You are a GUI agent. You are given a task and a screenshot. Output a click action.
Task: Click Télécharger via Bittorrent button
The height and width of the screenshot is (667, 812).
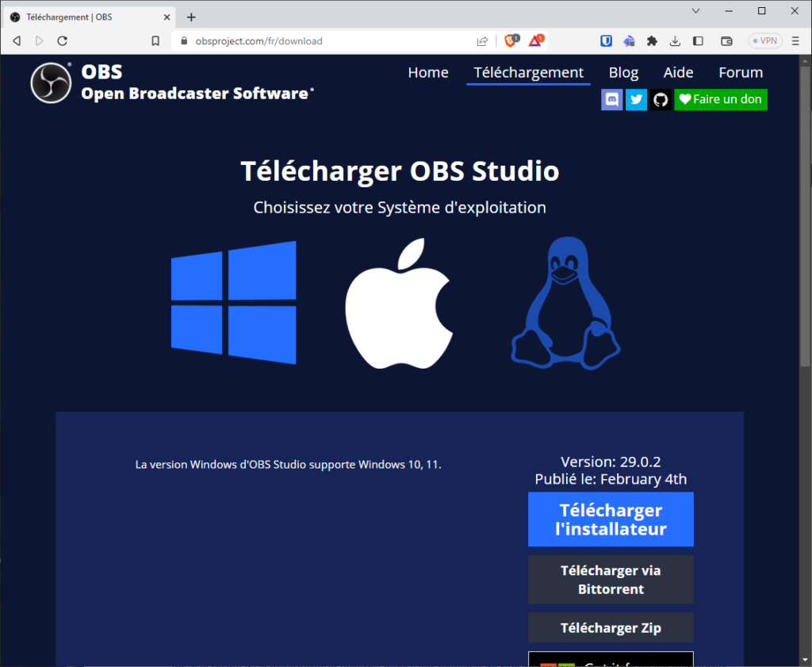click(x=611, y=580)
